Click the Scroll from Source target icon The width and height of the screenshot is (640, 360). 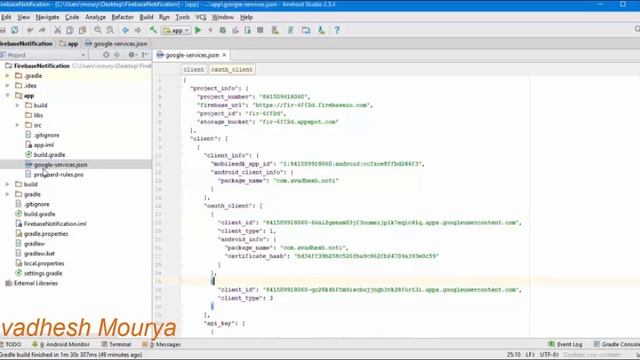(106, 55)
